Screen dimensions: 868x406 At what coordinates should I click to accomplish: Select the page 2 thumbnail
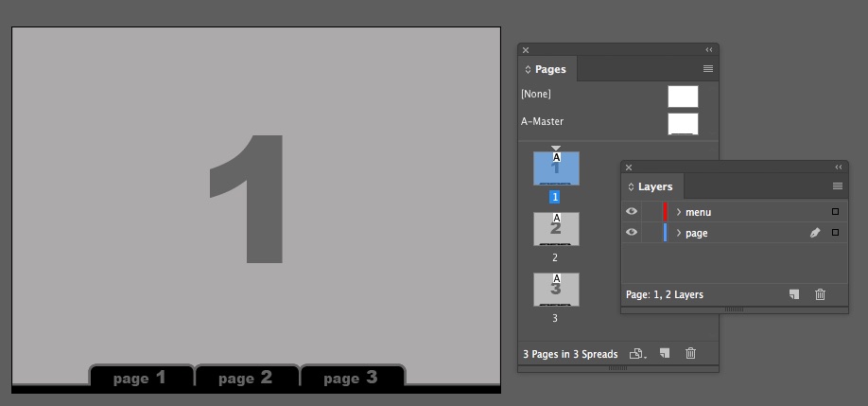pos(556,229)
